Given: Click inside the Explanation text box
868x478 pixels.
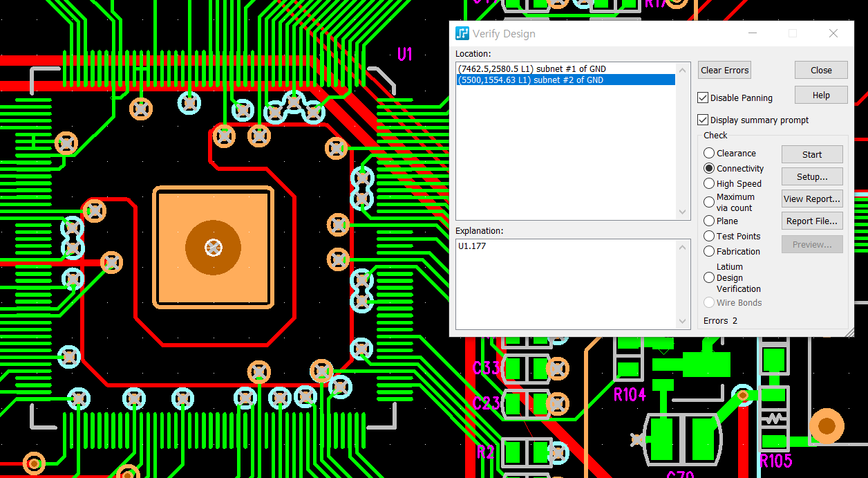Looking at the screenshot, I should [565, 284].
